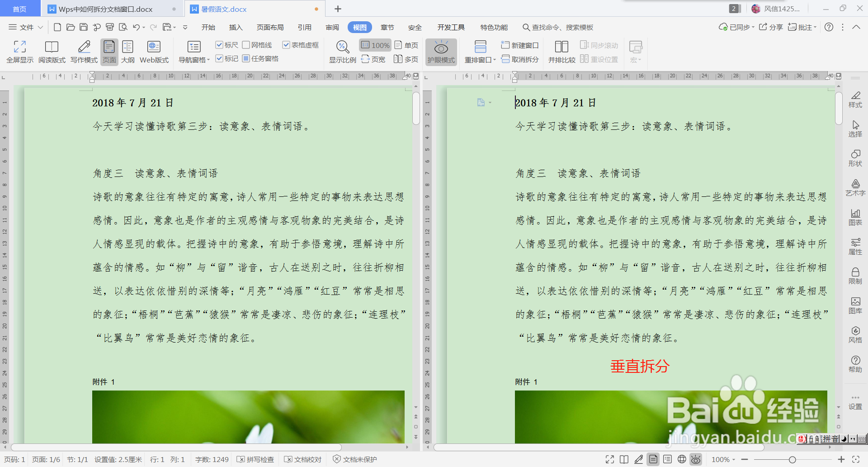Image resolution: width=868 pixels, height=467 pixels.
Task: Switch to web layout via status bar icon
Action: [682, 459]
